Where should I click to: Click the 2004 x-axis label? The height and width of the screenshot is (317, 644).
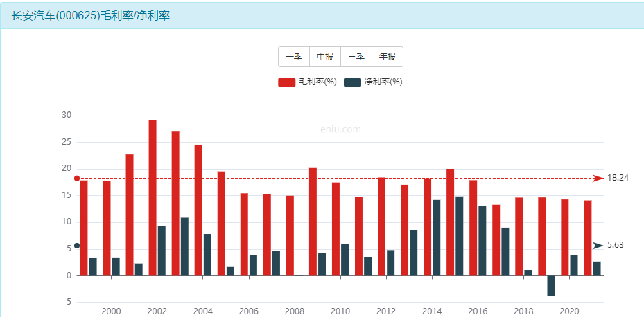point(203,311)
